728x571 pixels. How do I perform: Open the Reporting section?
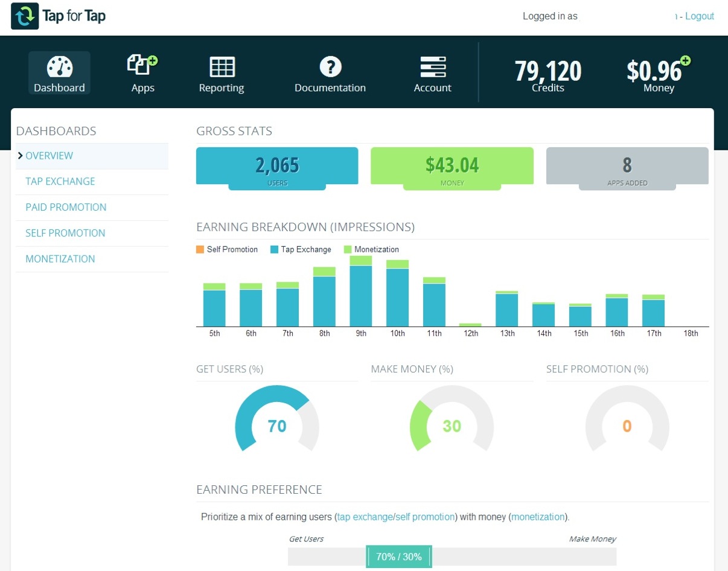pos(221,71)
